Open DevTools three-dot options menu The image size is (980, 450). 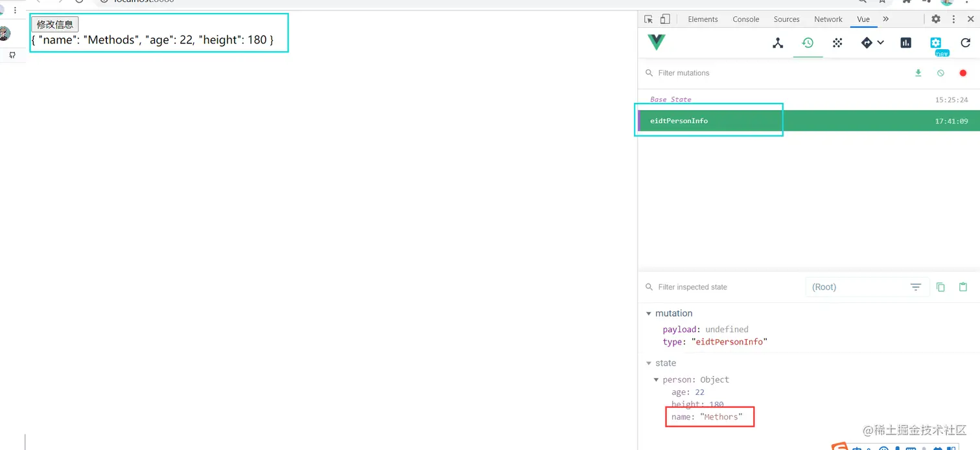tap(953, 19)
